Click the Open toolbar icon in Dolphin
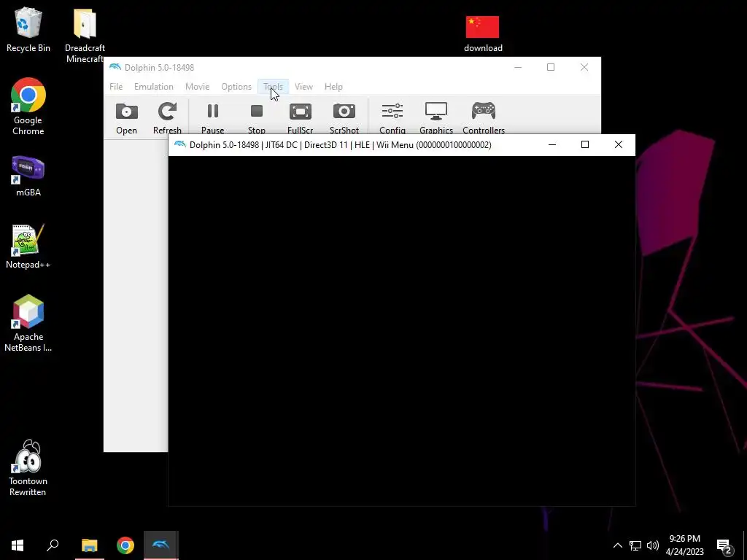The height and width of the screenshot is (560, 747). (126, 118)
